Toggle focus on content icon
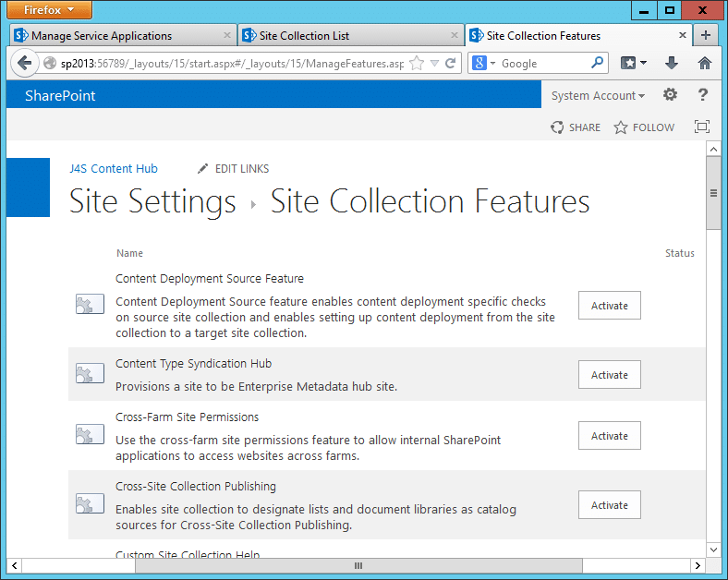The height and width of the screenshot is (580, 728). (x=701, y=127)
